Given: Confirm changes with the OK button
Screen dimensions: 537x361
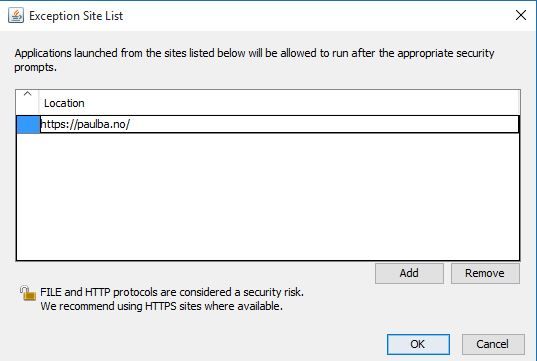Looking at the screenshot, I should 418,344.
